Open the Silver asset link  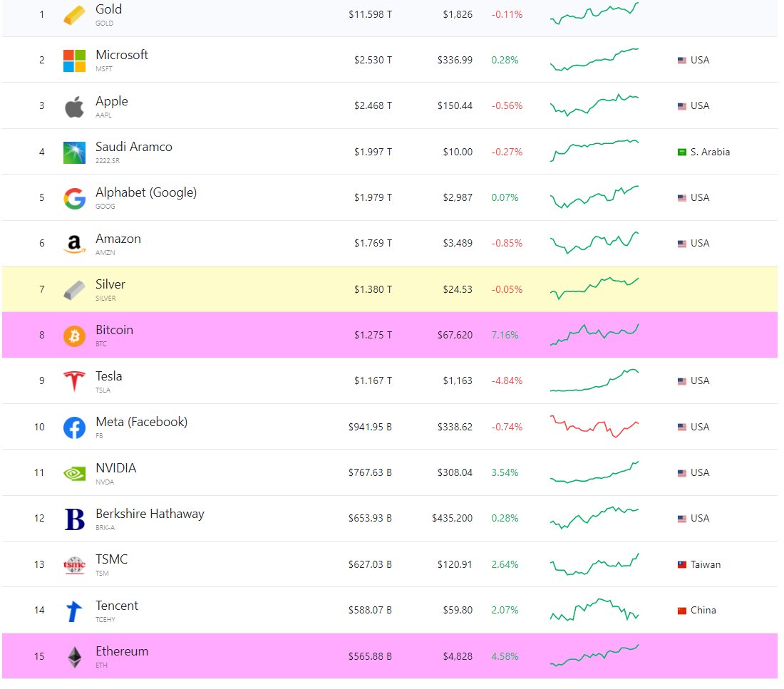coord(110,284)
